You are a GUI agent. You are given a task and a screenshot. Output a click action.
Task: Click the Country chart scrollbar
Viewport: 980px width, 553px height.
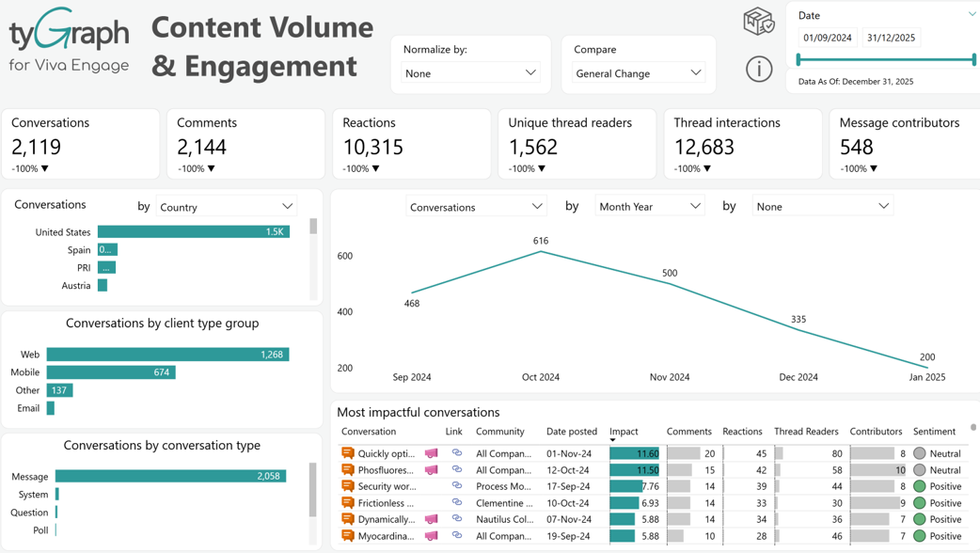click(313, 227)
